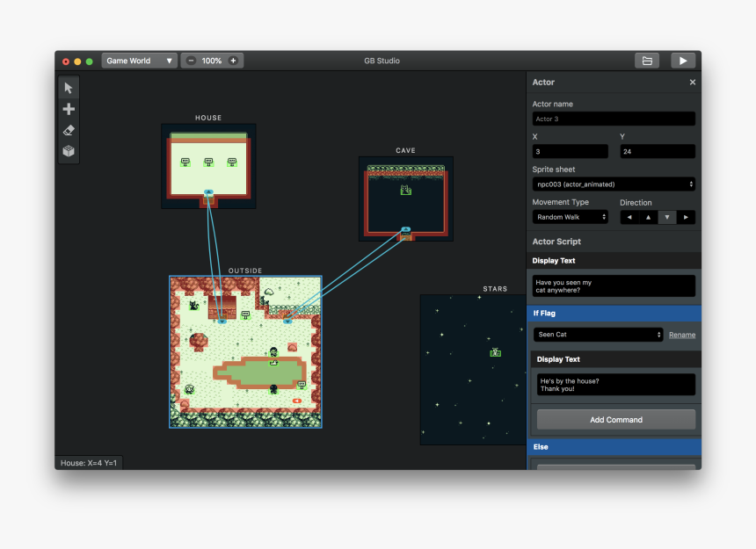Open Movement Type Random Walk dropdown
Viewport: 756px width, 549px height.
click(571, 217)
